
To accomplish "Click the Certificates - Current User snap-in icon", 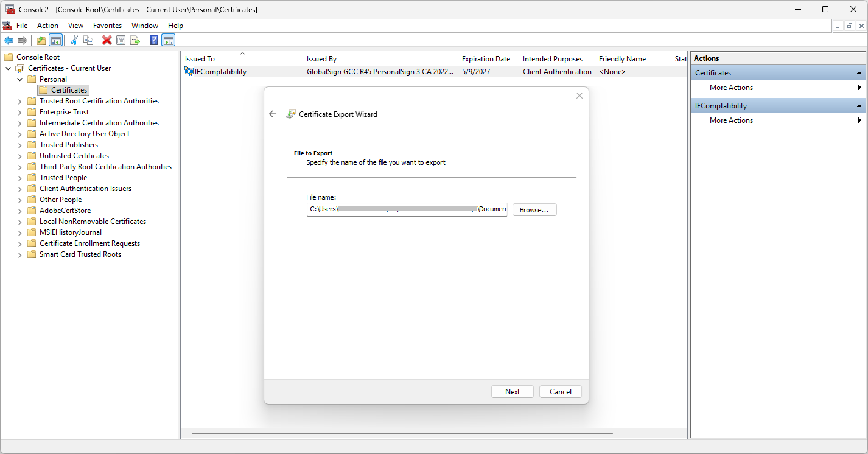I will pyautogui.click(x=20, y=68).
